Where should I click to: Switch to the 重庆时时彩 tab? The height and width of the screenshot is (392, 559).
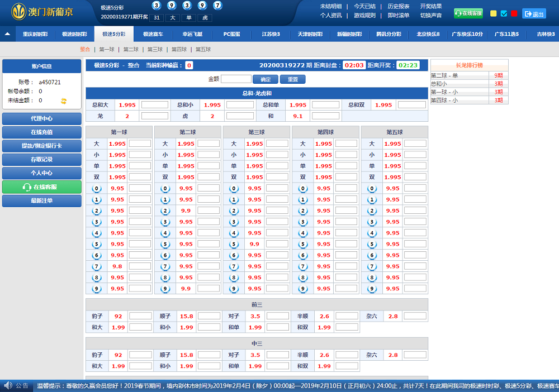click(x=35, y=34)
